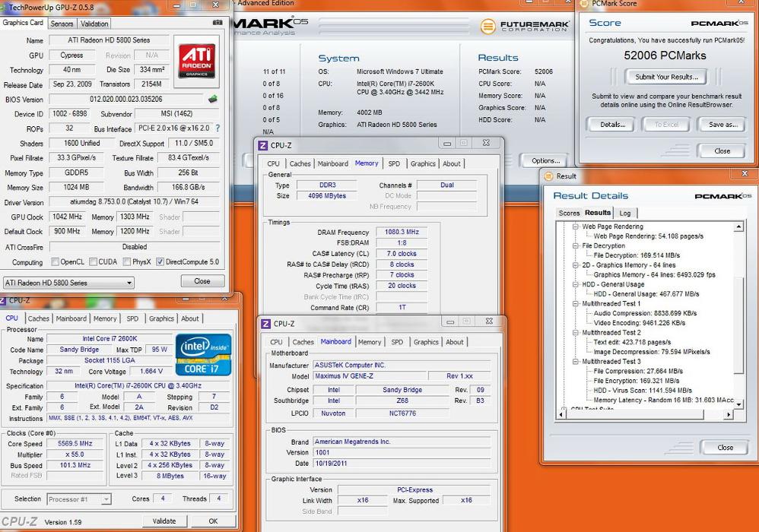Click the GPU-Z BIOS Version field
This screenshot has height=532, width=759.
coord(126,99)
